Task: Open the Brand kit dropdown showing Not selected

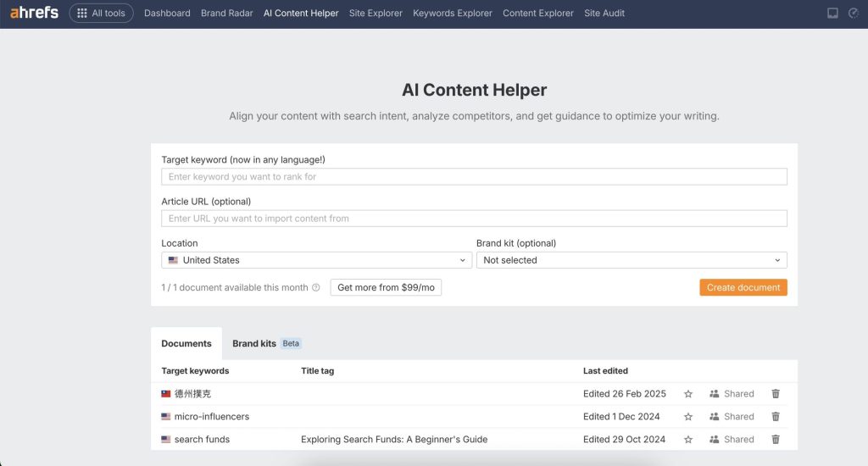Action: click(632, 260)
